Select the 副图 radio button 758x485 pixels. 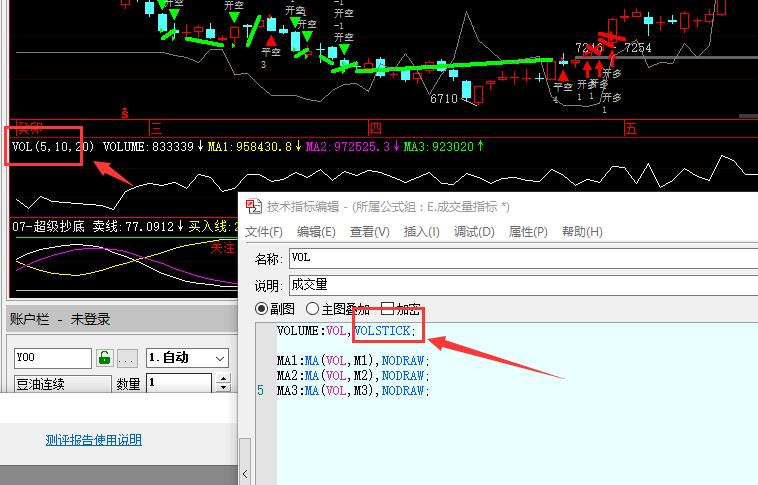coord(262,309)
